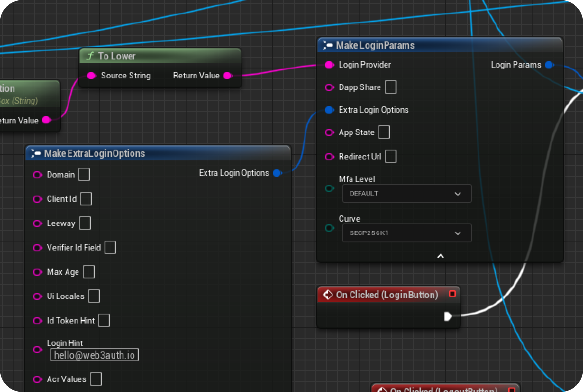Click the Login Provider input pin
The width and height of the screenshot is (583, 392).
(329, 65)
